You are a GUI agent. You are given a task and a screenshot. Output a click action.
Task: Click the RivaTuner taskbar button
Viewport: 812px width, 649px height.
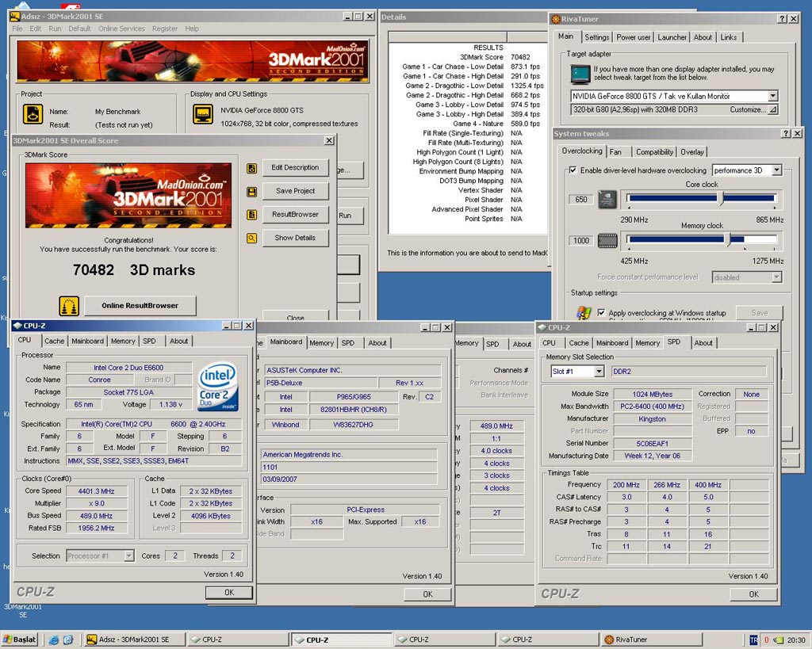pos(652,639)
